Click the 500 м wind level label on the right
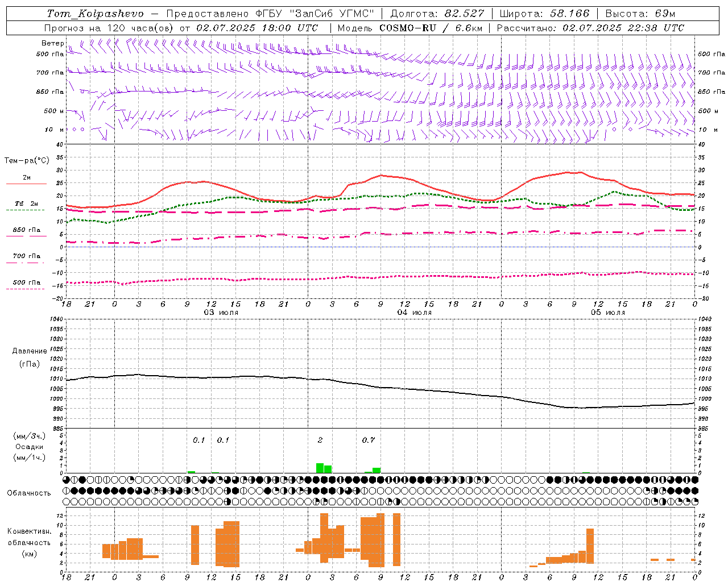Viewport: 728px width, 582px height. [708, 111]
